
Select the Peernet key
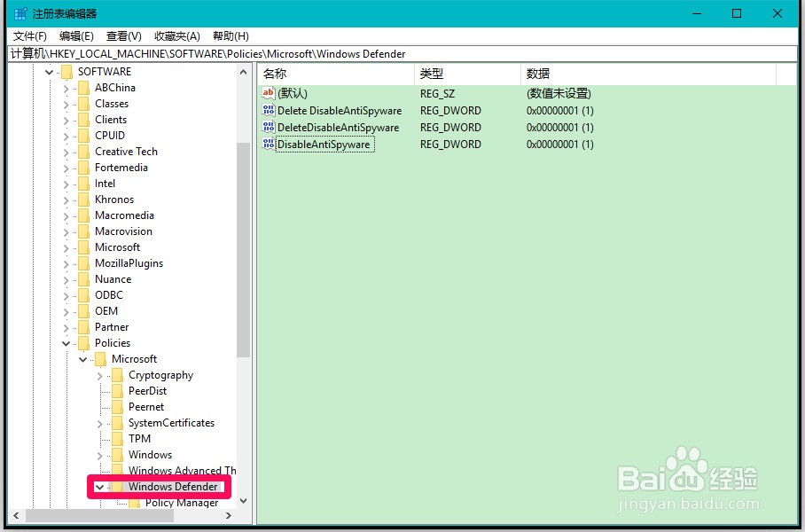146,407
